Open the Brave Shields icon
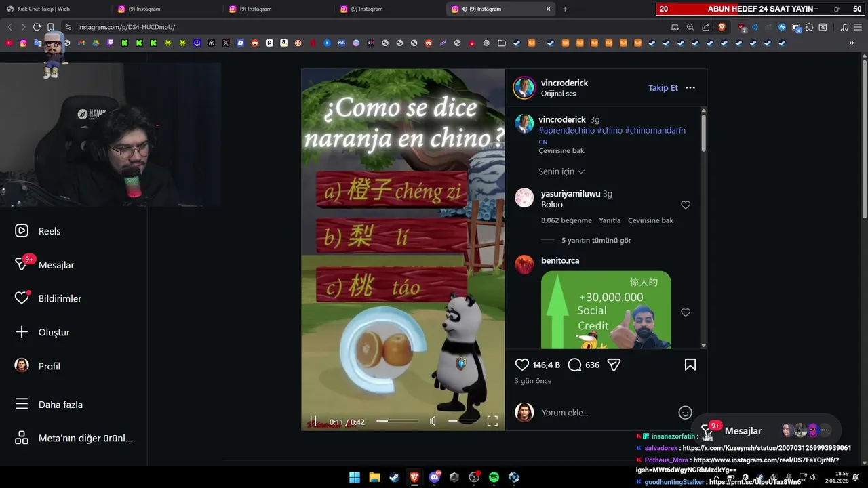Viewport: 868px width, 488px height. (722, 27)
